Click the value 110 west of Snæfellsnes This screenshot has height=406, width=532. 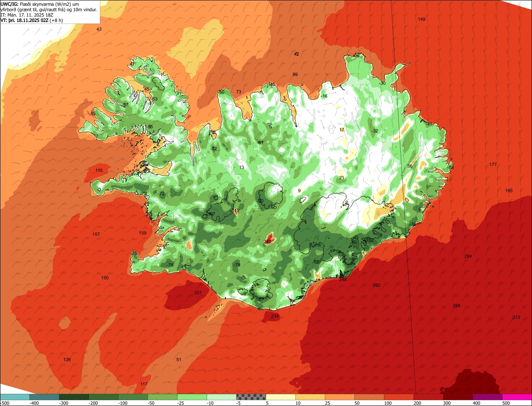tap(99, 171)
